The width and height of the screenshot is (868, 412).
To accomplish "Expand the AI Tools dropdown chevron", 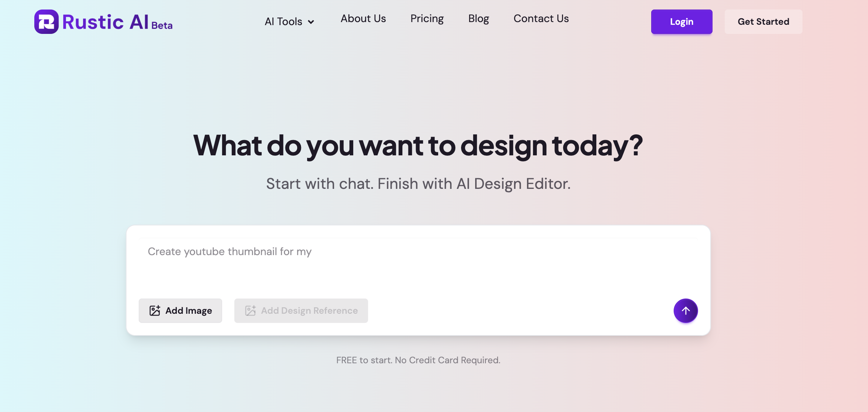I will 311,22.
